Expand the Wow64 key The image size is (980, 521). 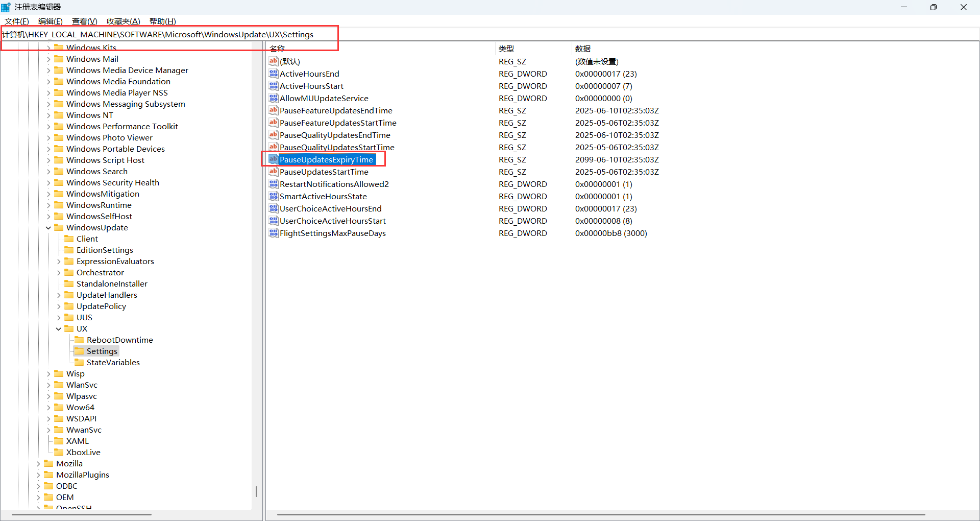[48, 408]
